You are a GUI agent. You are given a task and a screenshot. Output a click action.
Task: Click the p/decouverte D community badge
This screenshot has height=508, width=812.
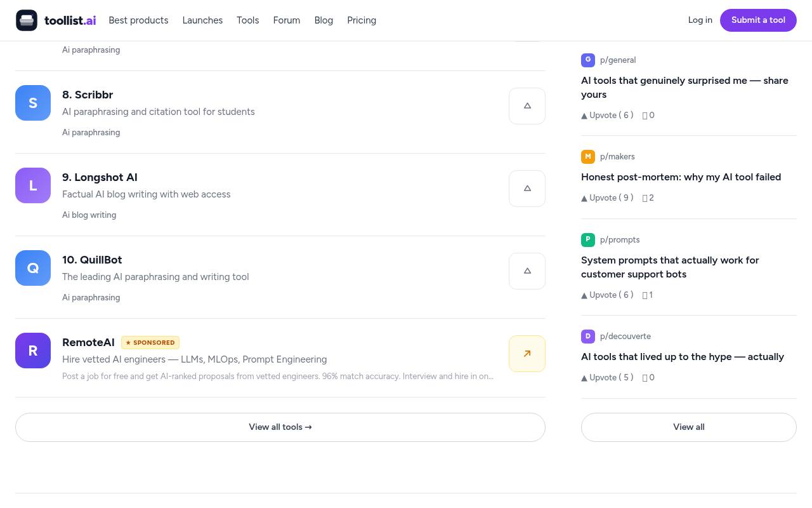point(588,336)
